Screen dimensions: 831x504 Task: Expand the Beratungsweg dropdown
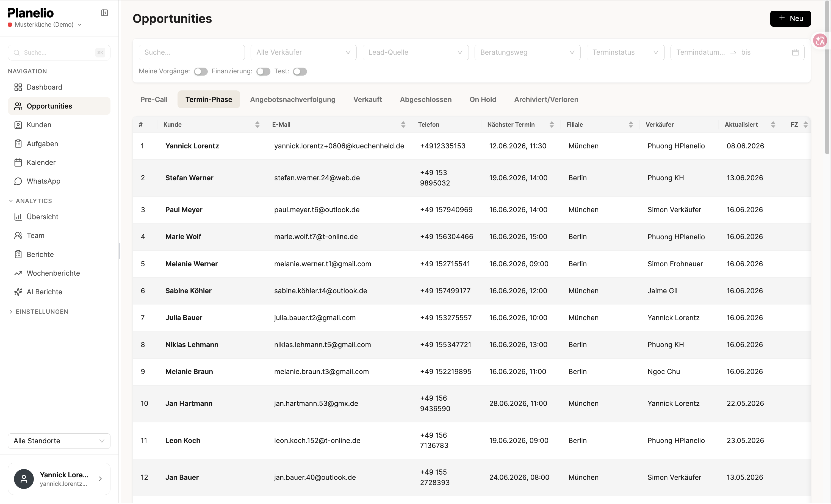click(527, 53)
